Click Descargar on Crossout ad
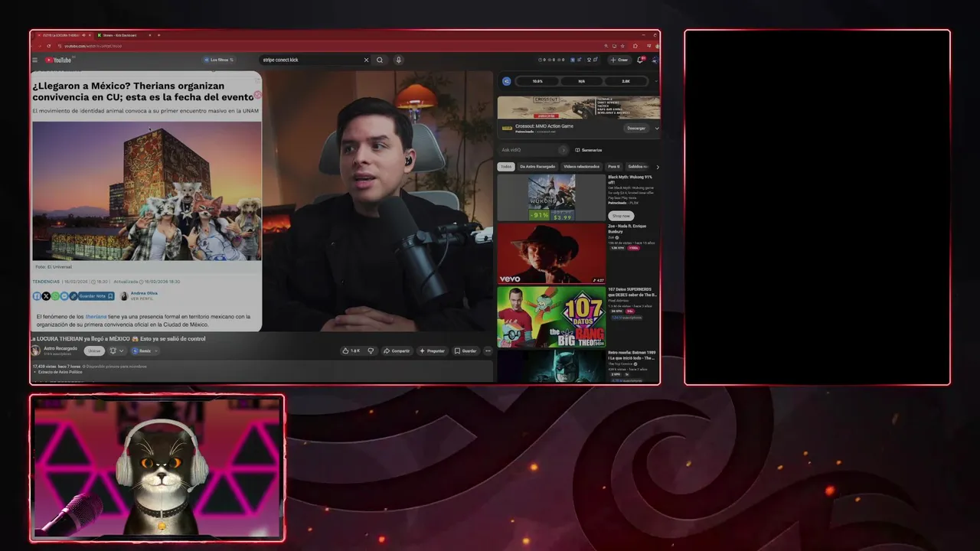Screen dimensions: 980x551 pos(636,129)
